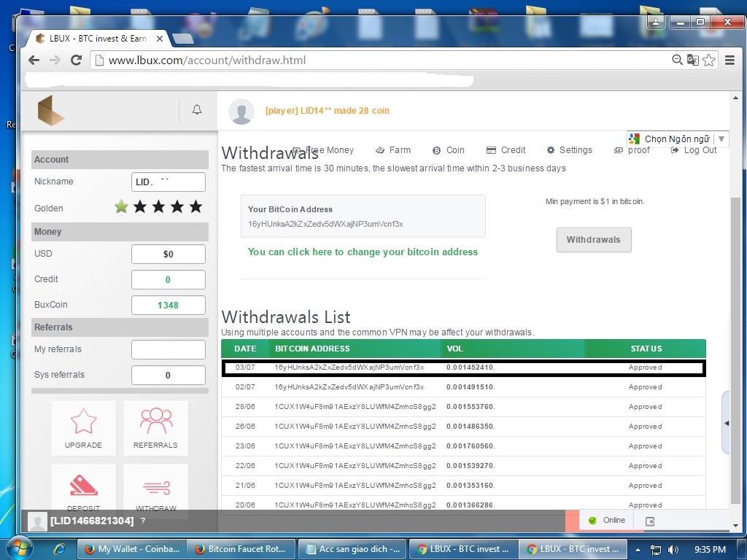Click the scrollbar down arrow
Image resolution: width=747 pixels, height=560 pixels.
[735, 526]
